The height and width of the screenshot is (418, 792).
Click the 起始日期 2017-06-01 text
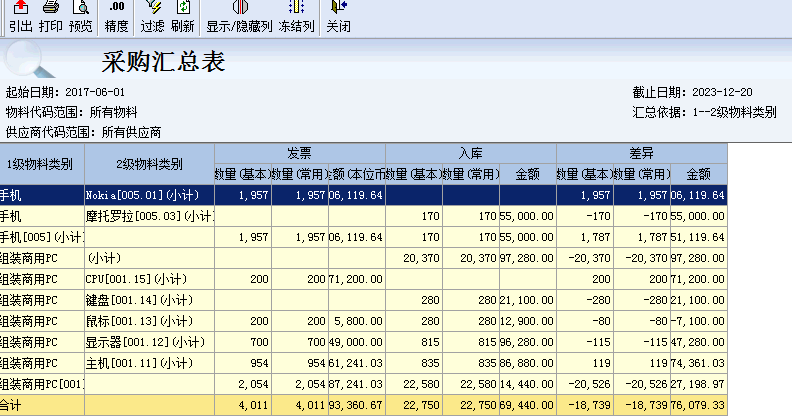pos(65,92)
